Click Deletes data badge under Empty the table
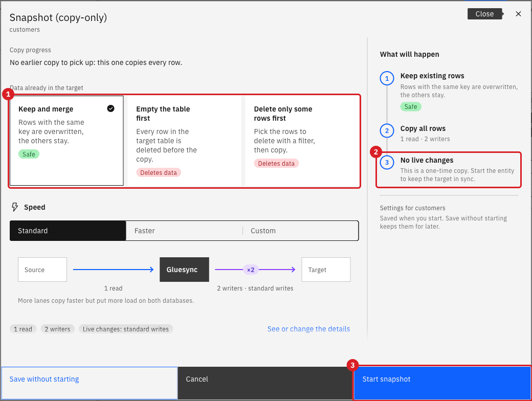The height and width of the screenshot is (401, 532). 159,173
